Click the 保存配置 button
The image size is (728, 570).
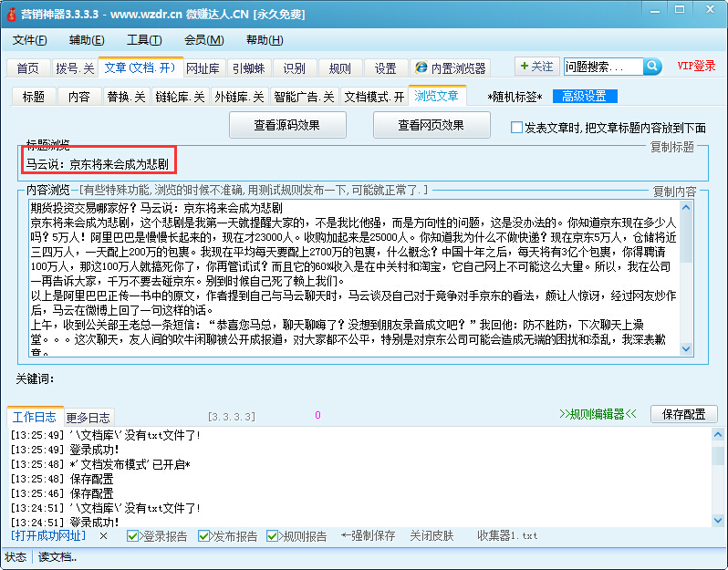683,414
